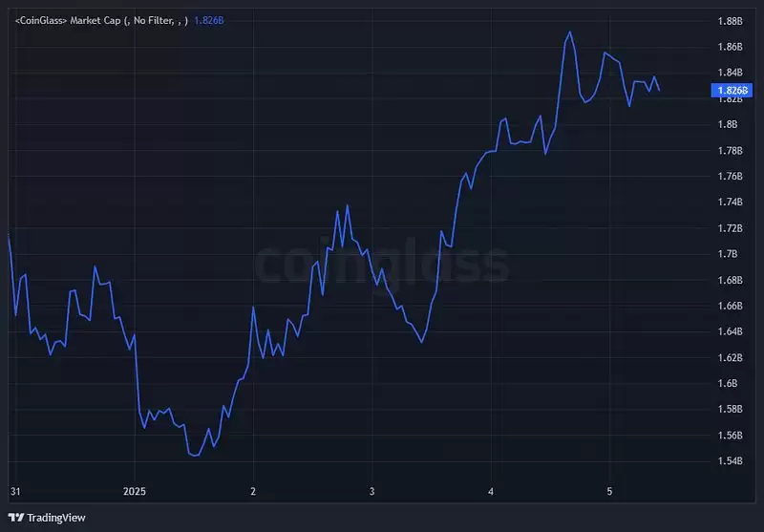The width and height of the screenshot is (764, 532).
Task: Click the 1.88B price axis label
Action: [x=730, y=21]
